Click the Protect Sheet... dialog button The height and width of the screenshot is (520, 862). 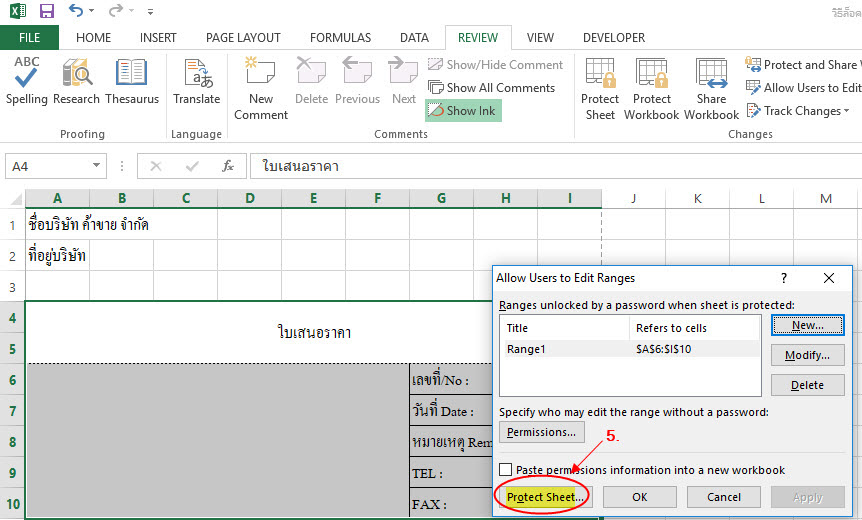pos(545,497)
